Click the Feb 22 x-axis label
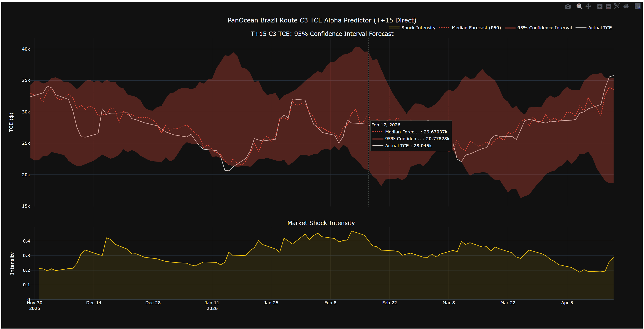The image size is (644, 329). click(389, 303)
